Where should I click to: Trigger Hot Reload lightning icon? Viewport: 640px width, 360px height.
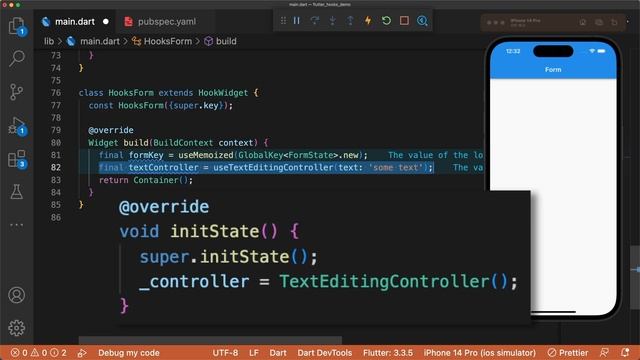(x=368, y=20)
